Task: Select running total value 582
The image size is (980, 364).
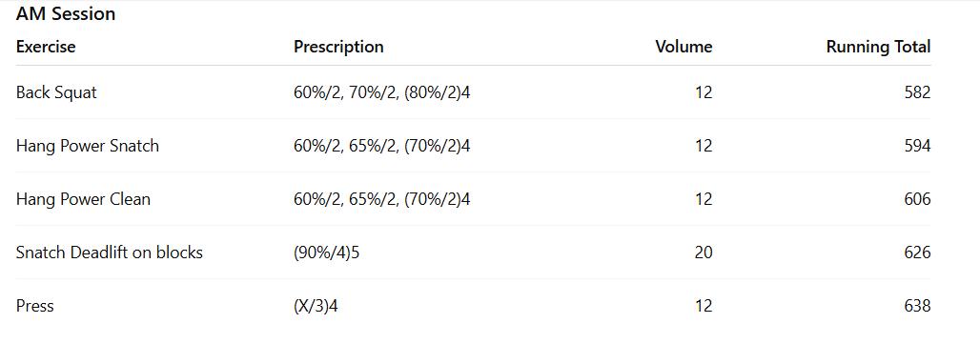Action: click(x=917, y=92)
